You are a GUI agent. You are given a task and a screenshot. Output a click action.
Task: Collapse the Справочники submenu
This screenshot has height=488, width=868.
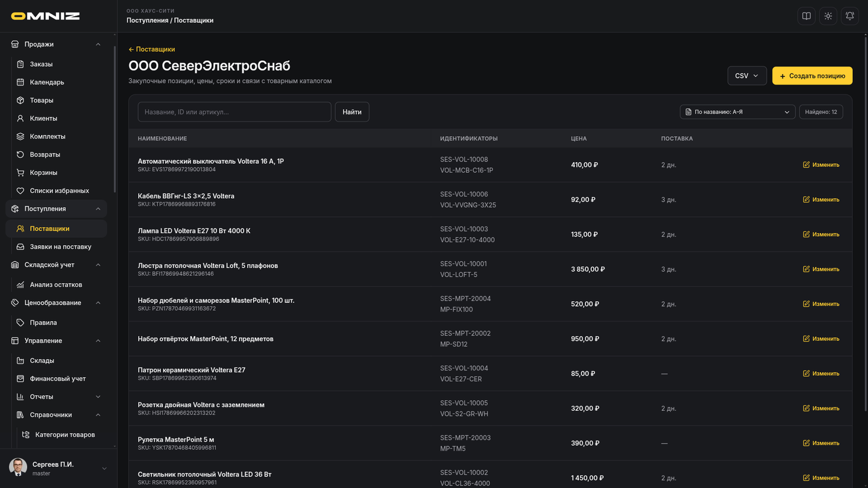[x=98, y=414]
